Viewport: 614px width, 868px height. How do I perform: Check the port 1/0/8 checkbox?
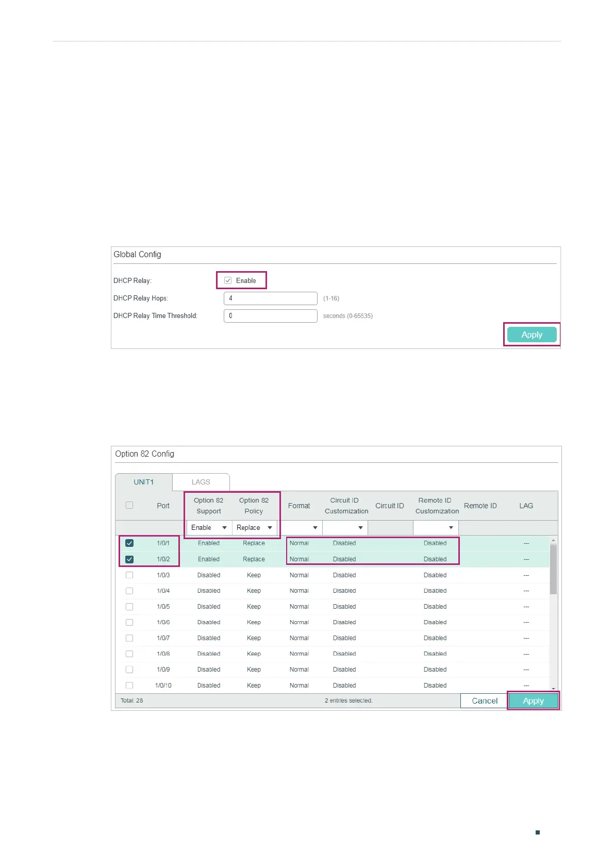[129, 654]
